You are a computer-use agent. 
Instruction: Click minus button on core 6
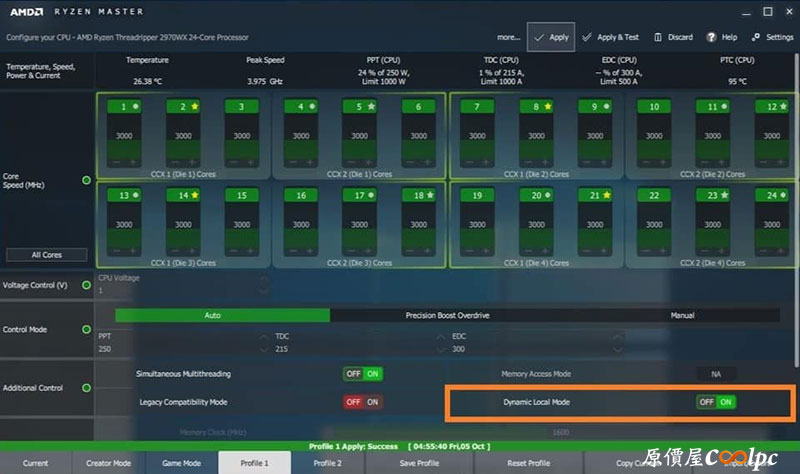[411, 163]
